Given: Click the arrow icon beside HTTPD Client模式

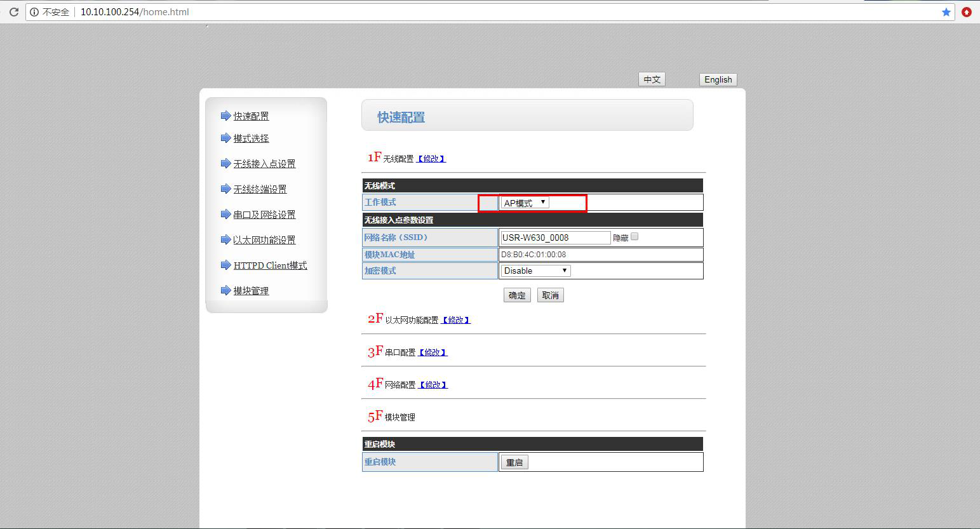Looking at the screenshot, I should 225,265.
